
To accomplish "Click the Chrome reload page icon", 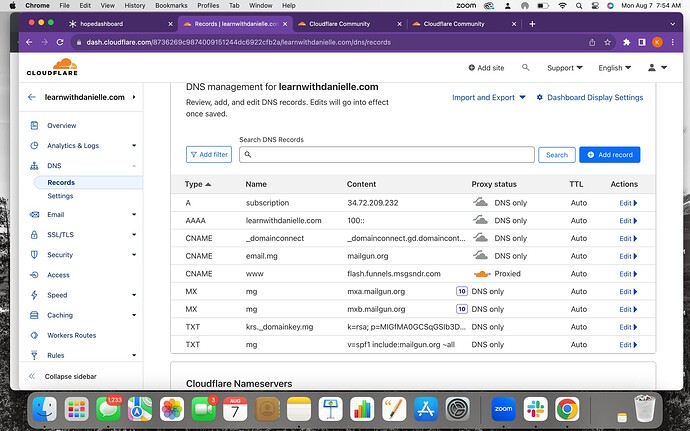I will point(60,42).
